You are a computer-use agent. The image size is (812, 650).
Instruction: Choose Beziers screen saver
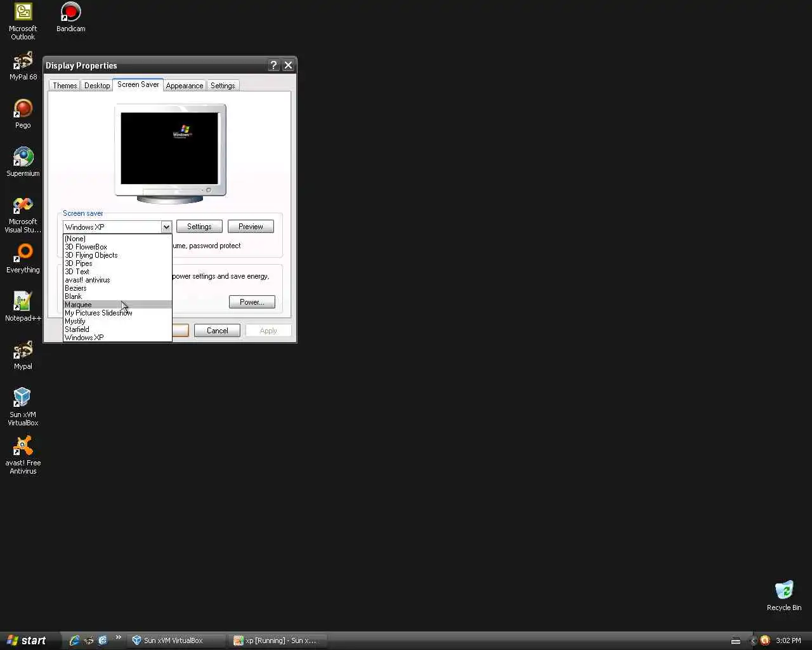(117, 288)
